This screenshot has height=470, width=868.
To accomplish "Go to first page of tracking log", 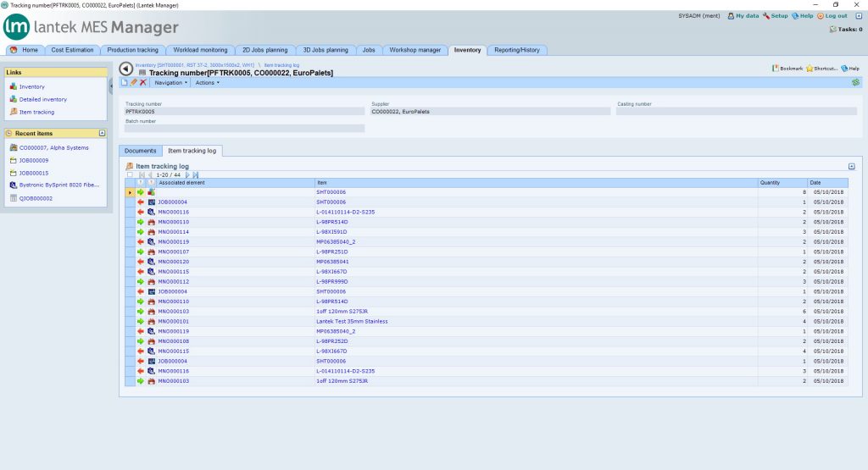I will [x=142, y=174].
